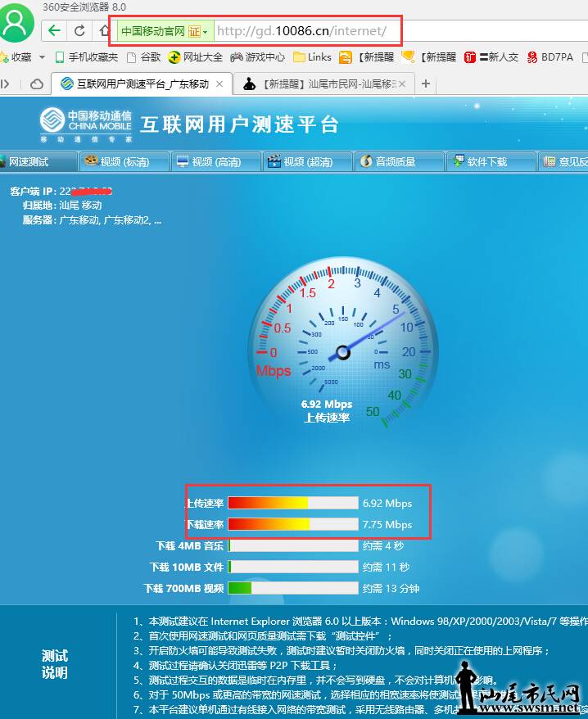Image resolution: width=588 pixels, height=719 pixels.
Task: Click the 6.92 Mbps reading below the gauge
Action: [327, 404]
